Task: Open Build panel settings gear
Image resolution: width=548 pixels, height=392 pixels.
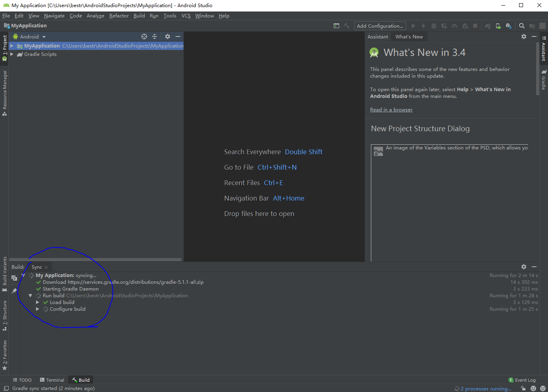Action: (x=524, y=267)
